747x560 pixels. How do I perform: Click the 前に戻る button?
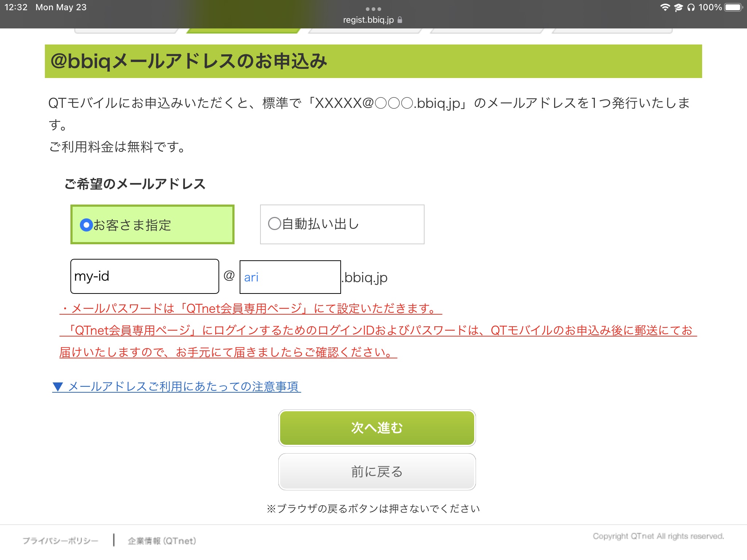pos(377,472)
